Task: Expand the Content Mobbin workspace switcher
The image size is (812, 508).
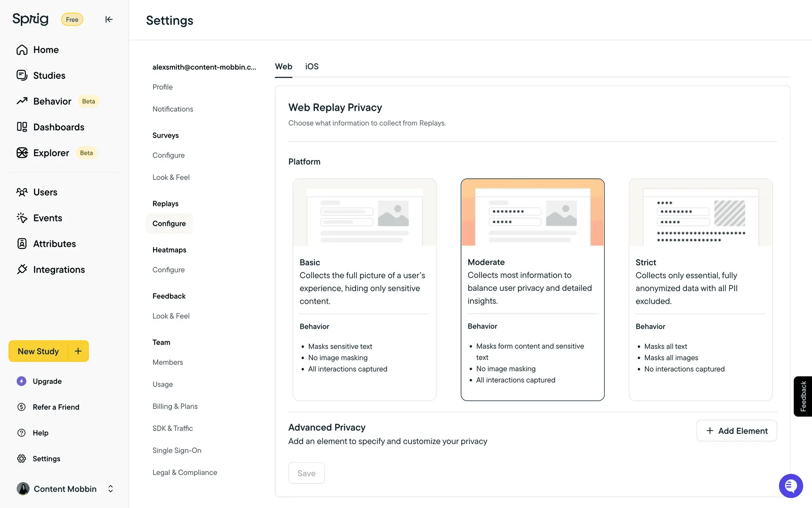Action: click(110, 489)
